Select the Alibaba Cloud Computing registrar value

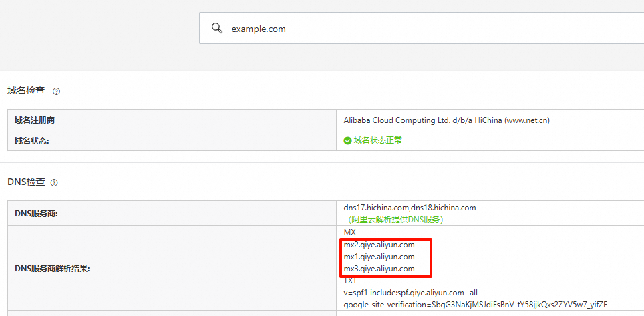(446, 120)
